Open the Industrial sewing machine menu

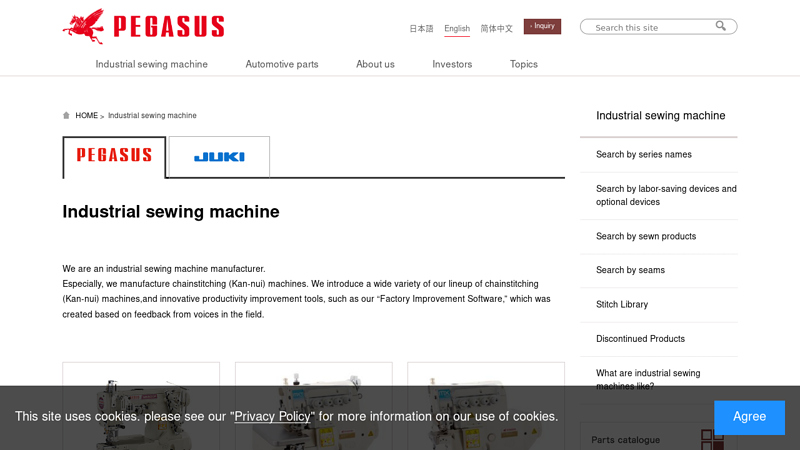(152, 64)
